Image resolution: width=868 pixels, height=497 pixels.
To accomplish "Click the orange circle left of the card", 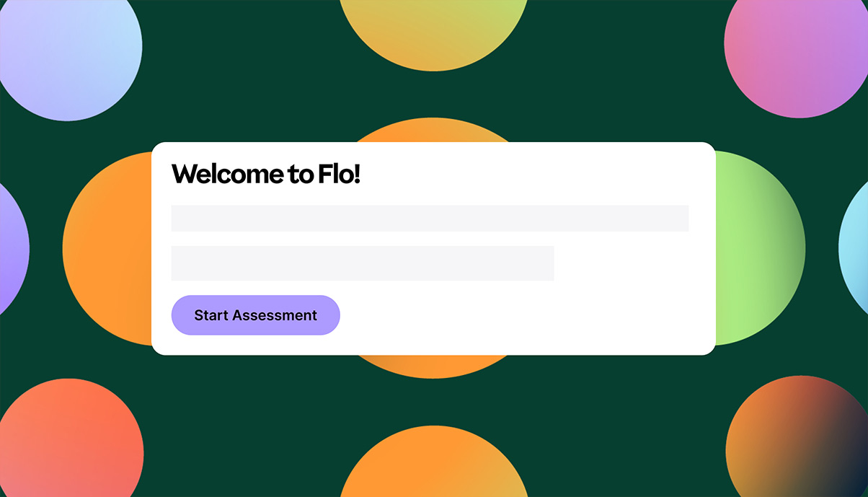I will (x=108, y=249).
